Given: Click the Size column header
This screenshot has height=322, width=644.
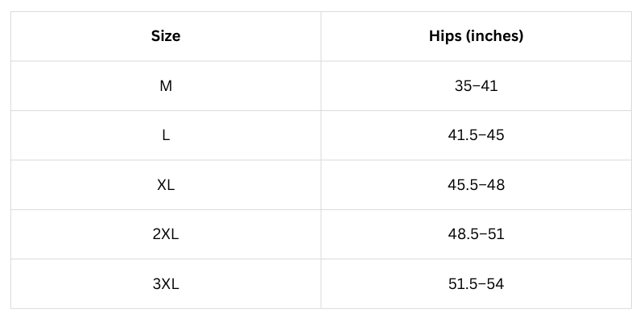Looking at the screenshot, I should (x=166, y=36).
